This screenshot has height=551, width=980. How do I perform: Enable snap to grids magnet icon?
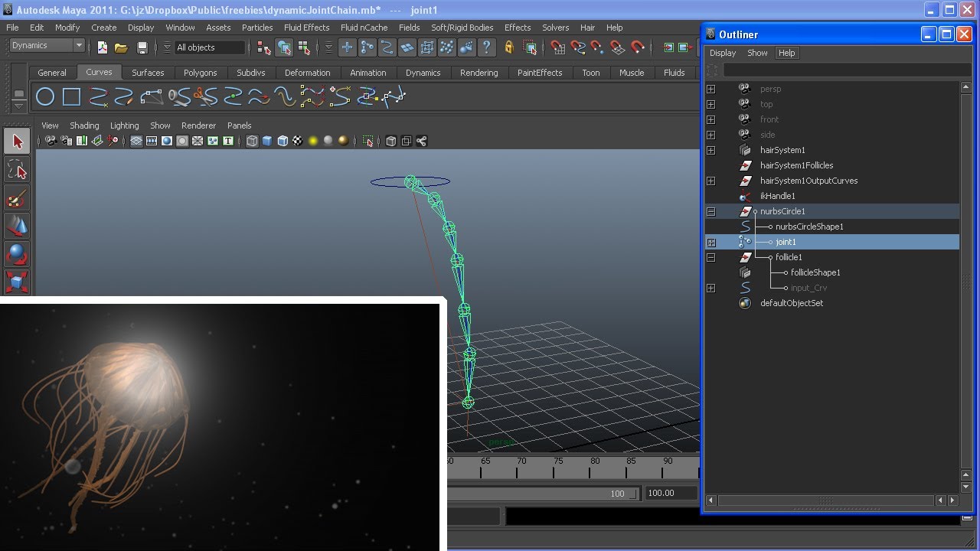click(x=558, y=47)
